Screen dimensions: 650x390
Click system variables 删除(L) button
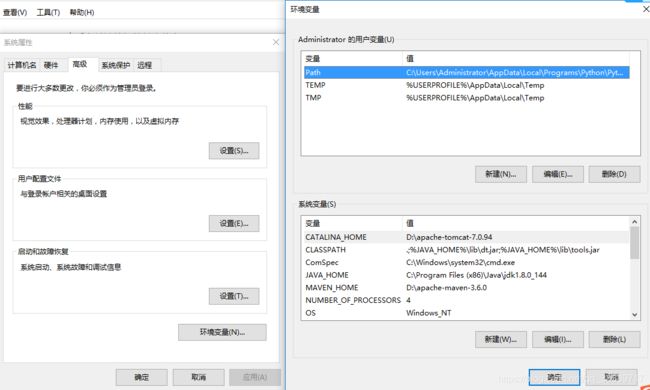(x=614, y=339)
